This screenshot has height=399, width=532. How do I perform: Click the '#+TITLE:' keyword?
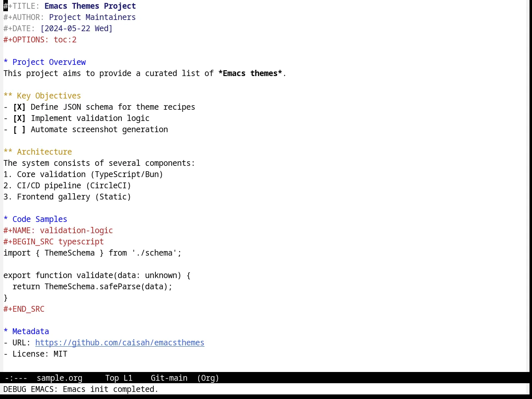coord(22,6)
